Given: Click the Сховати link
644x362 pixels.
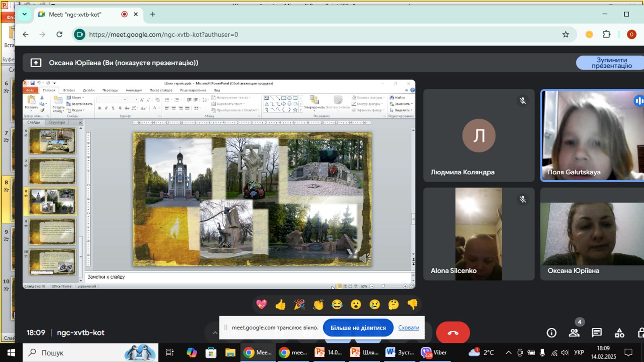Looking at the screenshot, I should point(409,328).
